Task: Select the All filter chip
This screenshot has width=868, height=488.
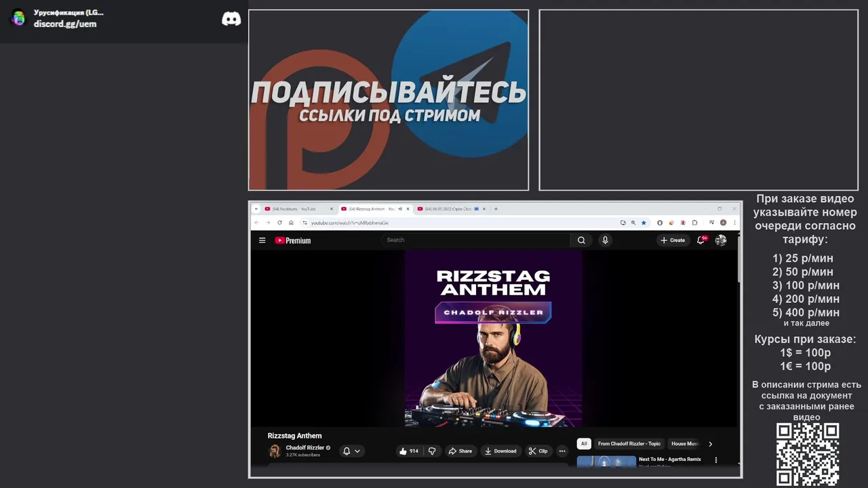Action: coord(584,444)
